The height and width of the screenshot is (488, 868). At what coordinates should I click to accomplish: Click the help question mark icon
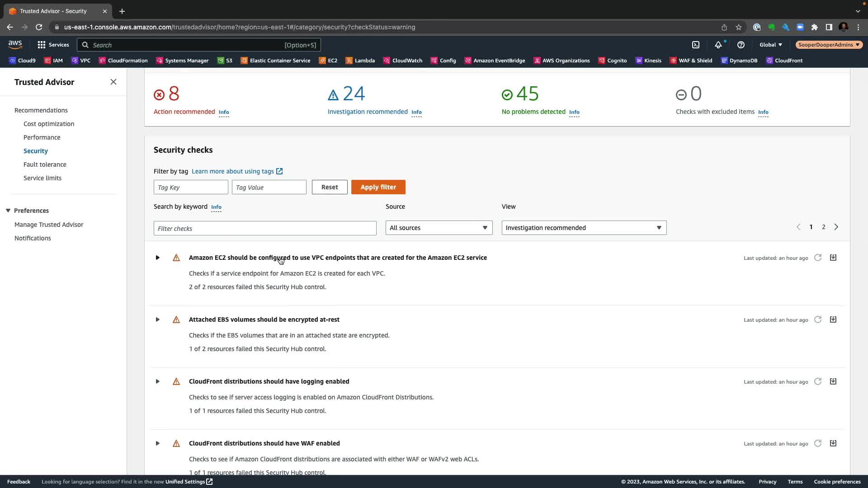point(741,45)
